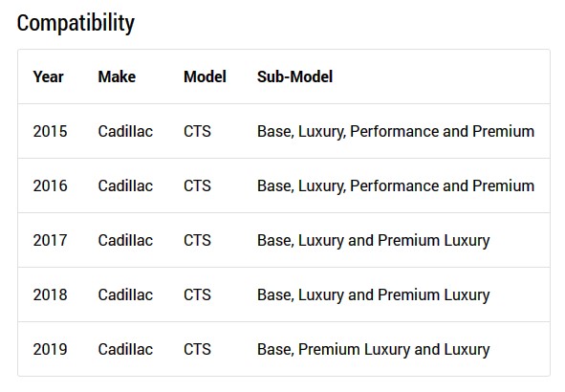Click the 2018 sub-model text
Viewport: 565px width, 392px height.
pyautogui.click(x=373, y=295)
